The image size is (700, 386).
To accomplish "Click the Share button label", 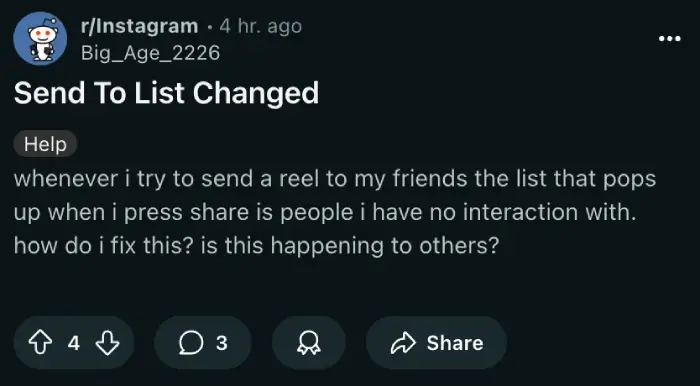I will coord(454,343).
